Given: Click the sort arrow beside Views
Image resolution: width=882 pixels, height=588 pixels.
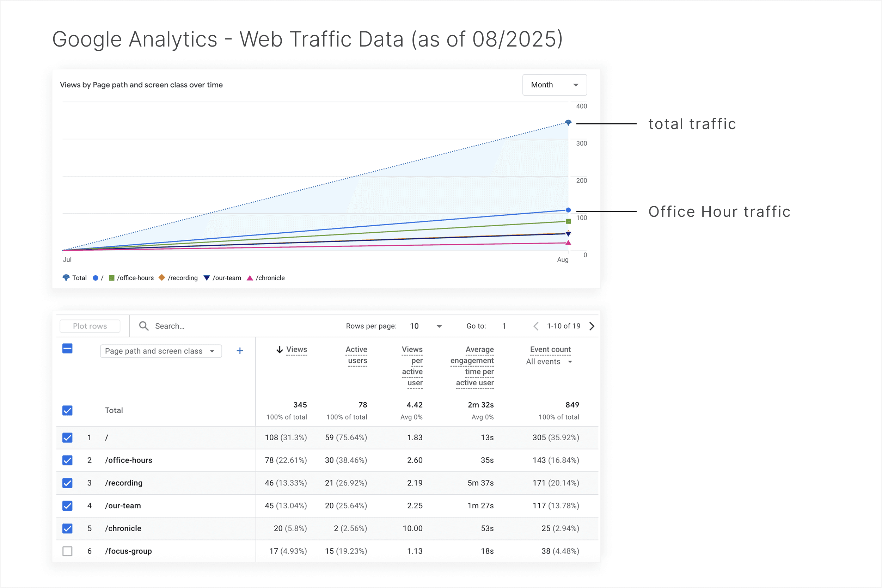Looking at the screenshot, I should [x=280, y=349].
